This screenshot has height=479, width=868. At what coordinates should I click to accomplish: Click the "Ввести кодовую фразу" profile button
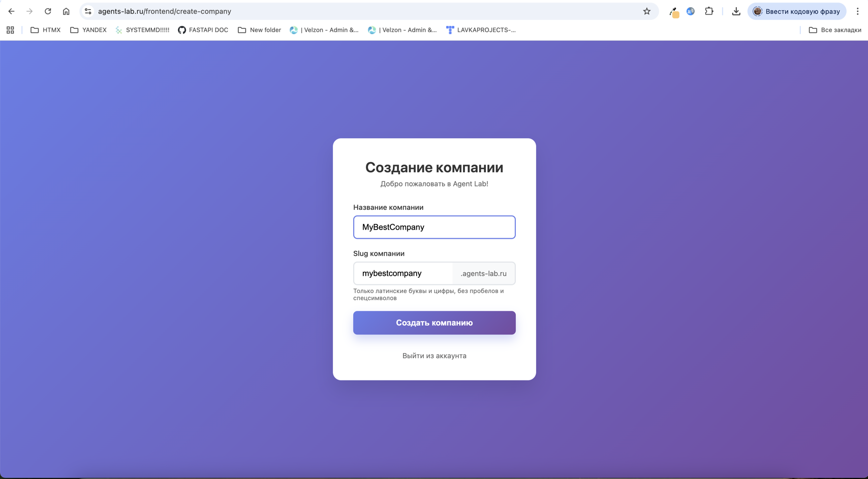click(796, 11)
